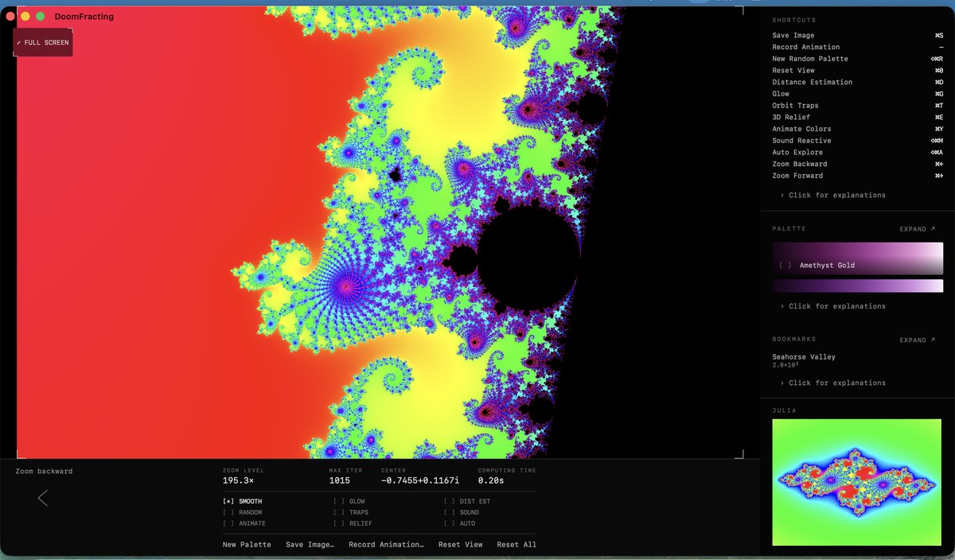Toggle the SMOOTH checkbox
The height and width of the screenshot is (560, 955).
click(x=228, y=501)
